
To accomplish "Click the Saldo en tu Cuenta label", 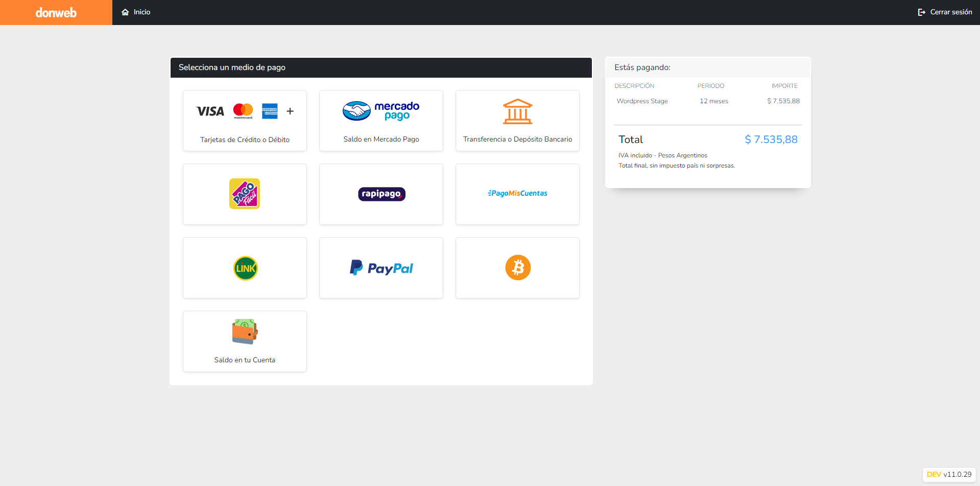I will [245, 360].
